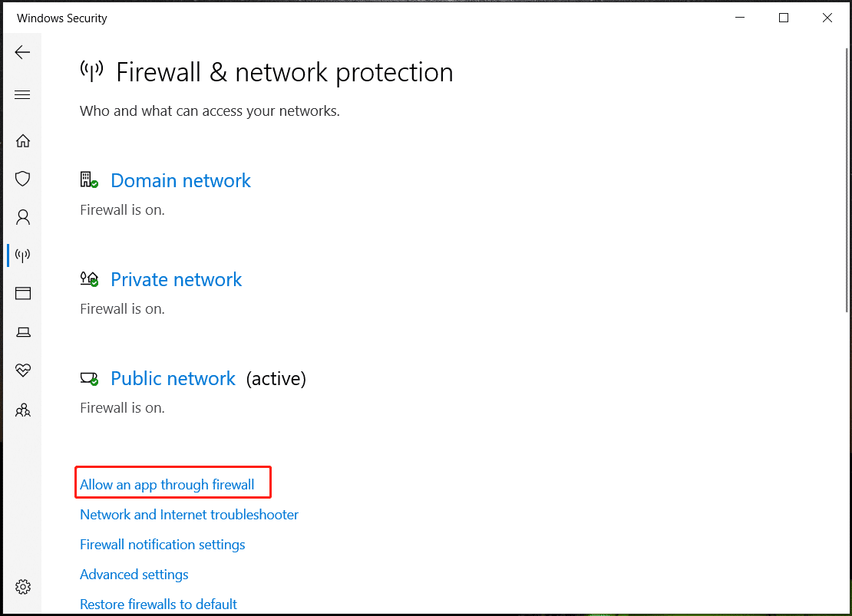Open Virus & threat protection shield icon
The height and width of the screenshot is (616, 852).
coord(23,179)
